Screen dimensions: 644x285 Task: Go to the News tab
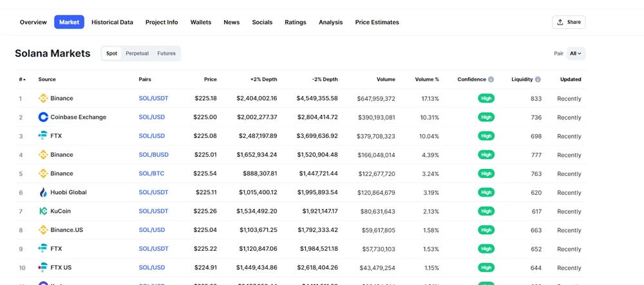[x=232, y=22]
